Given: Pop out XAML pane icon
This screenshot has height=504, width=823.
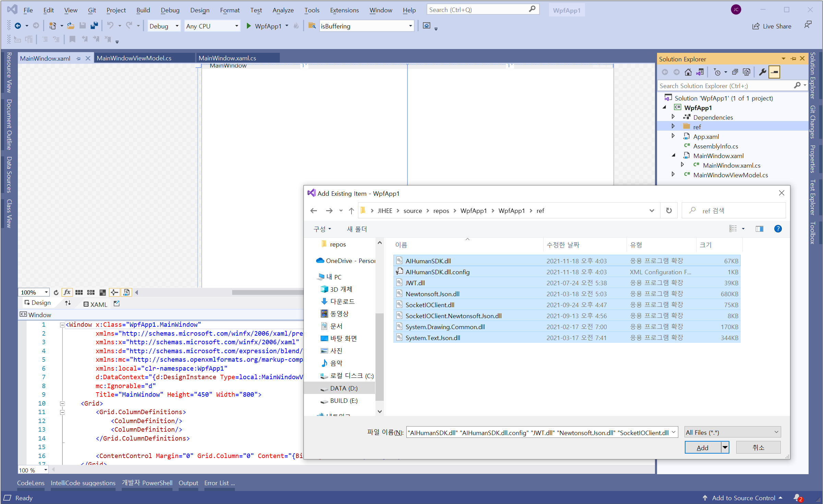Looking at the screenshot, I should click(117, 304).
